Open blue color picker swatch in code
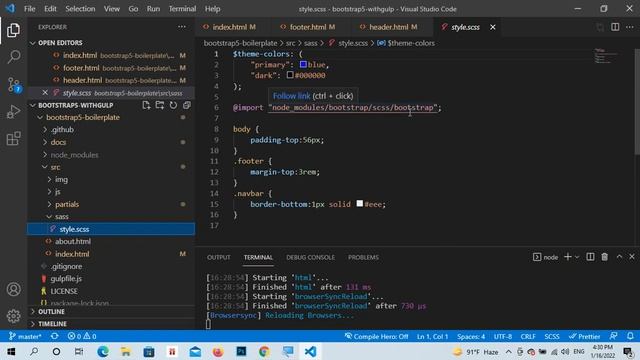This screenshot has width=640, height=360. pos(303,64)
